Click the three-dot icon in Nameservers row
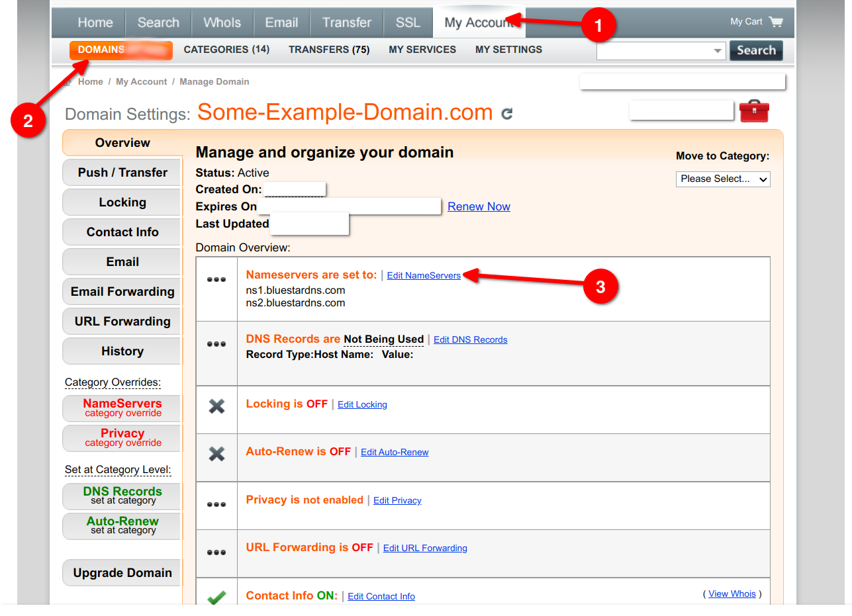The height and width of the screenshot is (616, 852). pyautogui.click(x=216, y=279)
